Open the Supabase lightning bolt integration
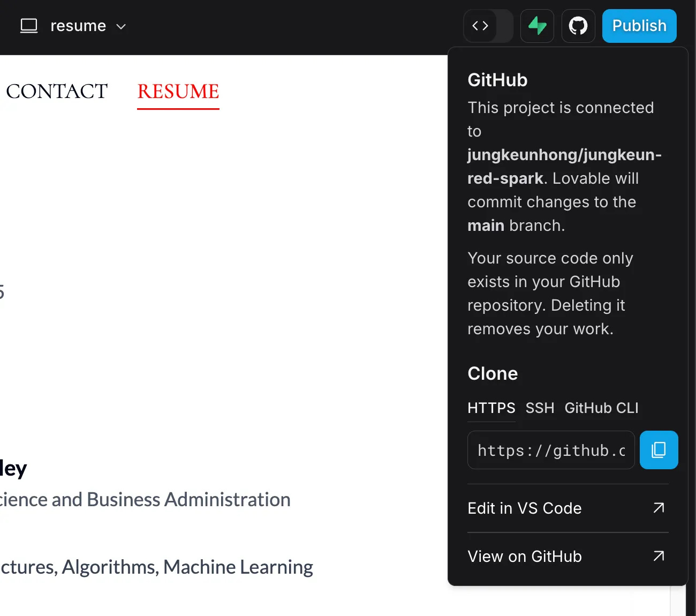Image resolution: width=696 pixels, height=616 pixels. [537, 26]
